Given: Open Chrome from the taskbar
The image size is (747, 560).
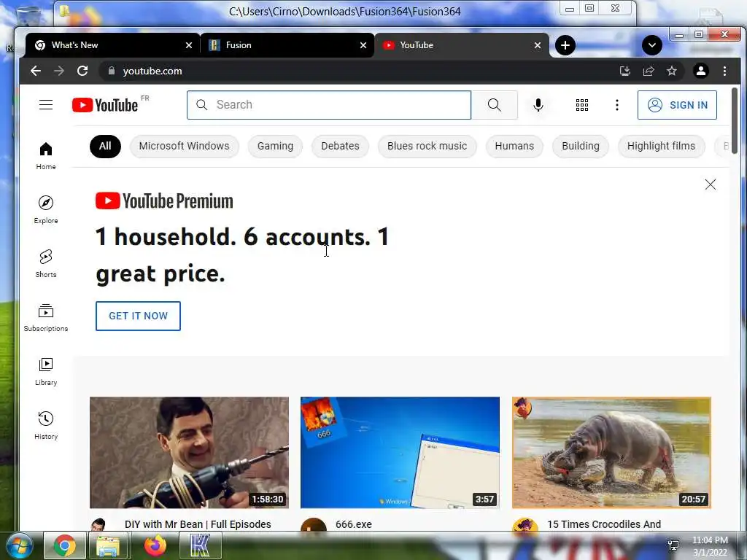Looking at the screenshot, I should (64, 545).
